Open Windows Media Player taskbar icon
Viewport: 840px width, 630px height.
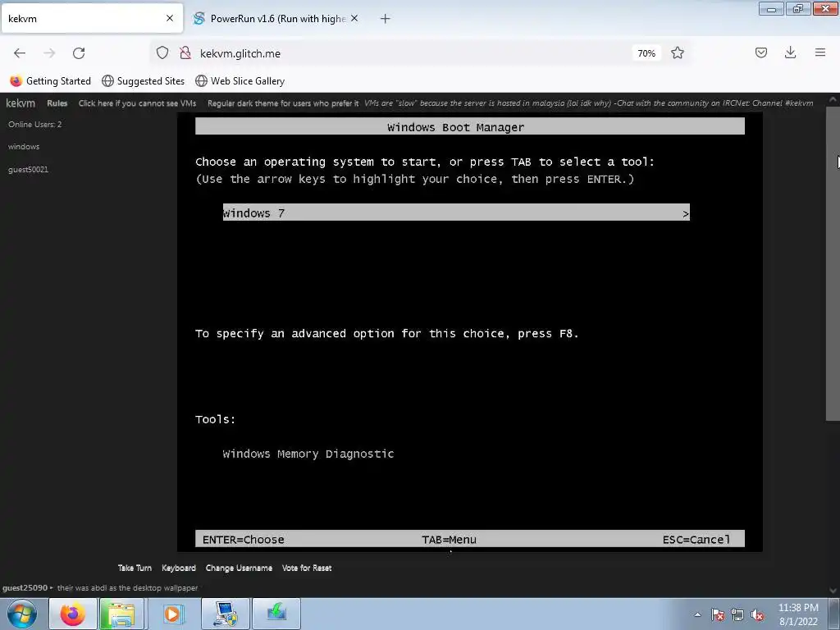[172, 614]
